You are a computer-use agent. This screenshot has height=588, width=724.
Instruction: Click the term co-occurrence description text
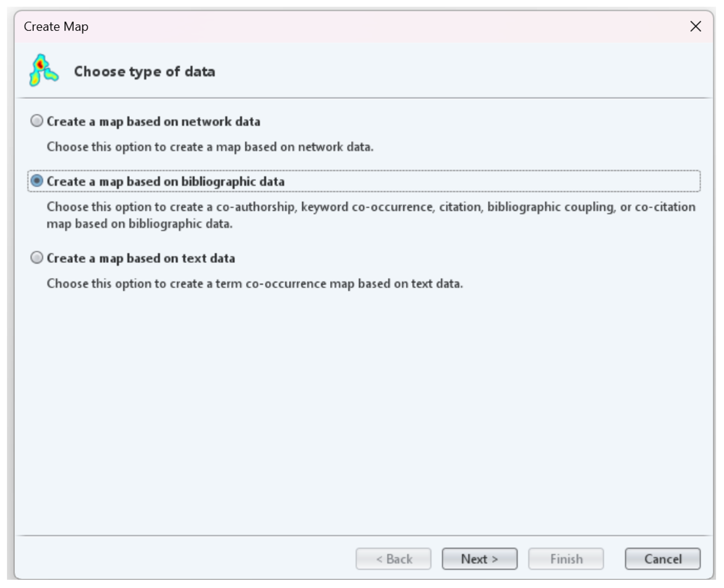[254, 283]
